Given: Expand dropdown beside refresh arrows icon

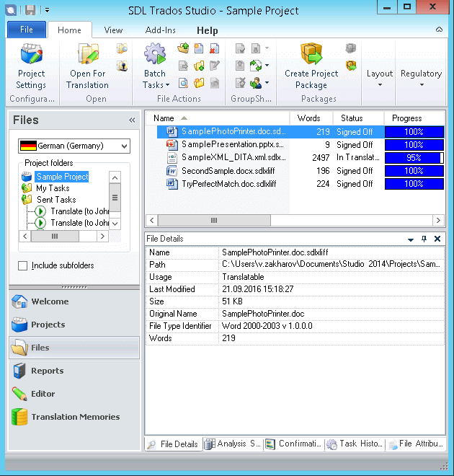Looking at the screenshot, I should (267, 65).
